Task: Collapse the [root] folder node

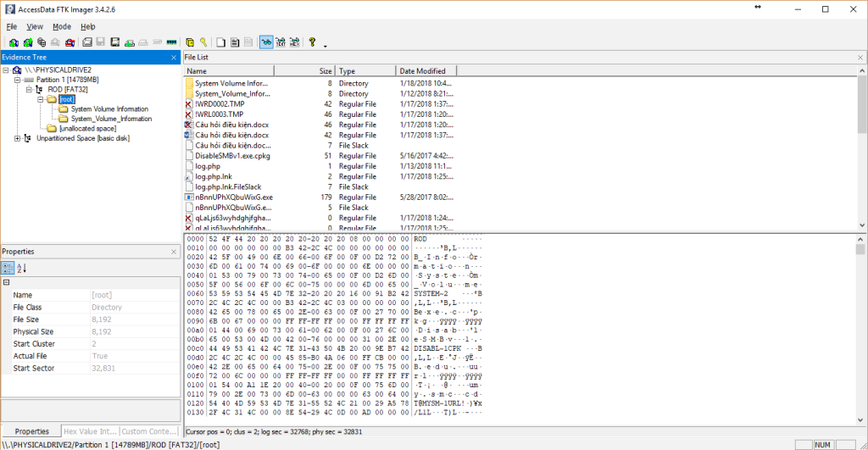Action: [41, 100]
